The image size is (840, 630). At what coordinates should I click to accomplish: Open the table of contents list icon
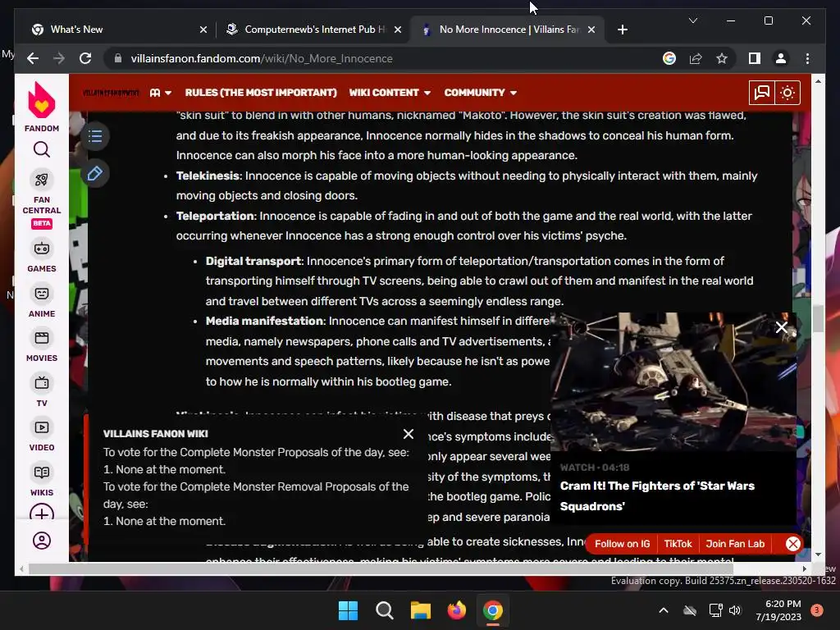95,136
